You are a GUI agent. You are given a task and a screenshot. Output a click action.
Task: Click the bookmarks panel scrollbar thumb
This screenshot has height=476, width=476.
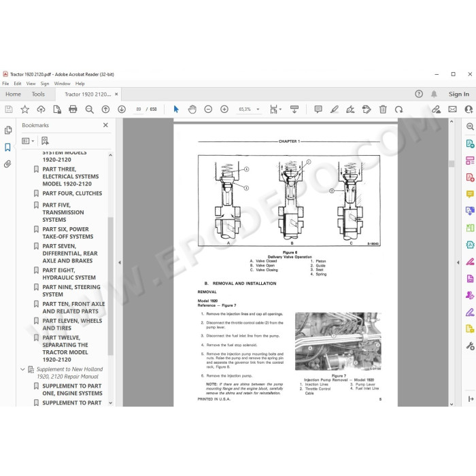point(110,286)
